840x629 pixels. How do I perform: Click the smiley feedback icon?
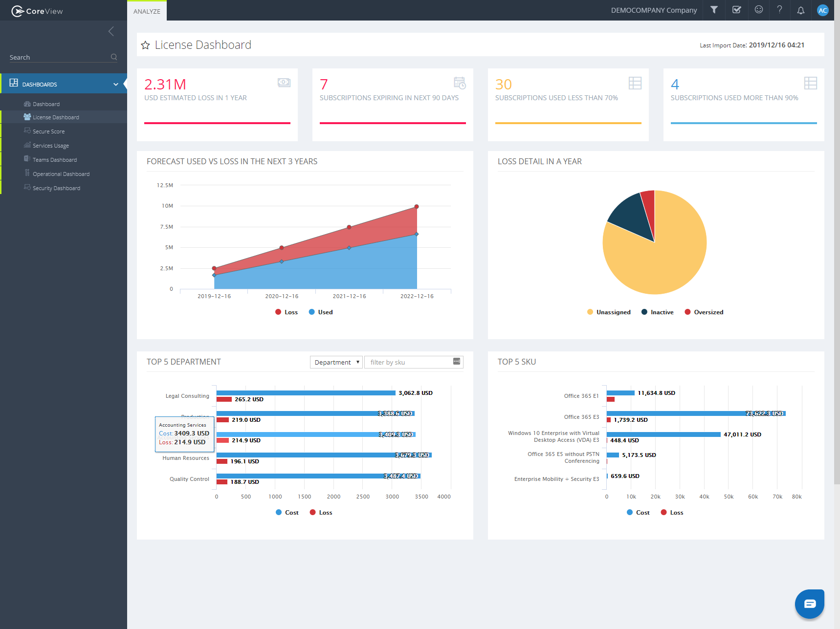(x=758, y=10)
